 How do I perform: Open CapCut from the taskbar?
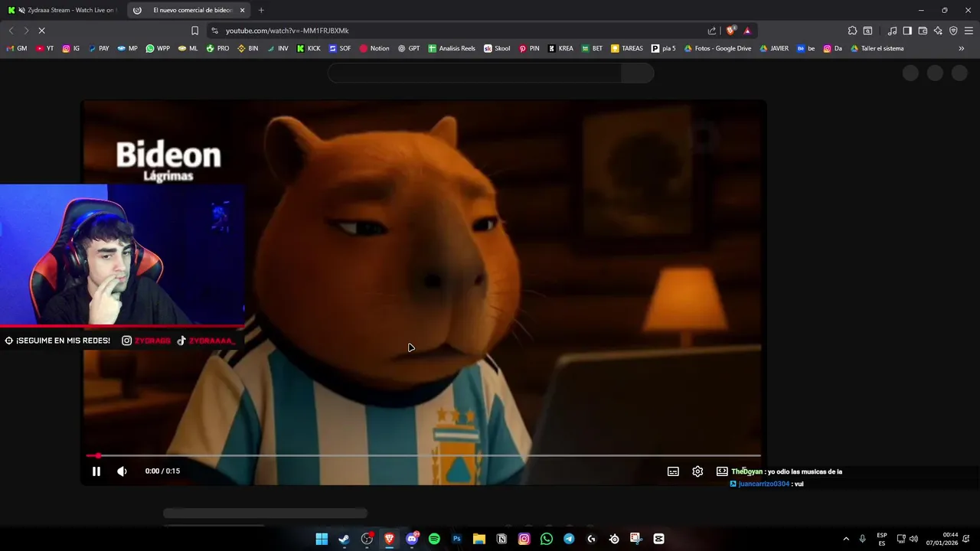click(x=658, y=539)
